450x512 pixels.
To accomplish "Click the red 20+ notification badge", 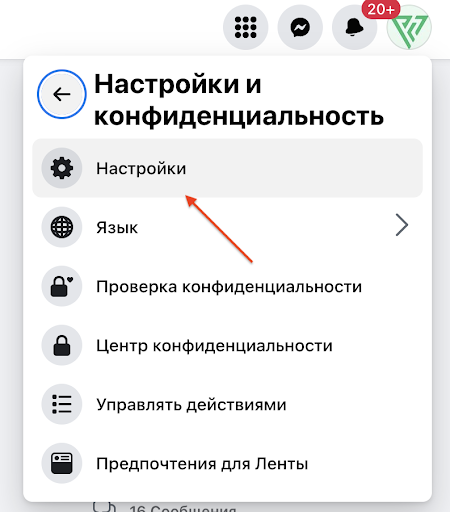I will coord(381,9).
